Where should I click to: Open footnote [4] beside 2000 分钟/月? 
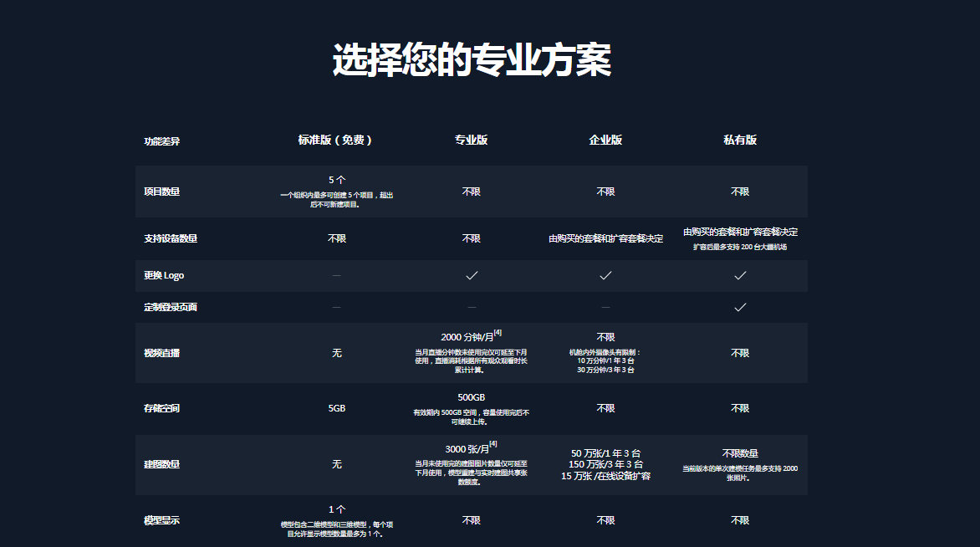[498, 333]
